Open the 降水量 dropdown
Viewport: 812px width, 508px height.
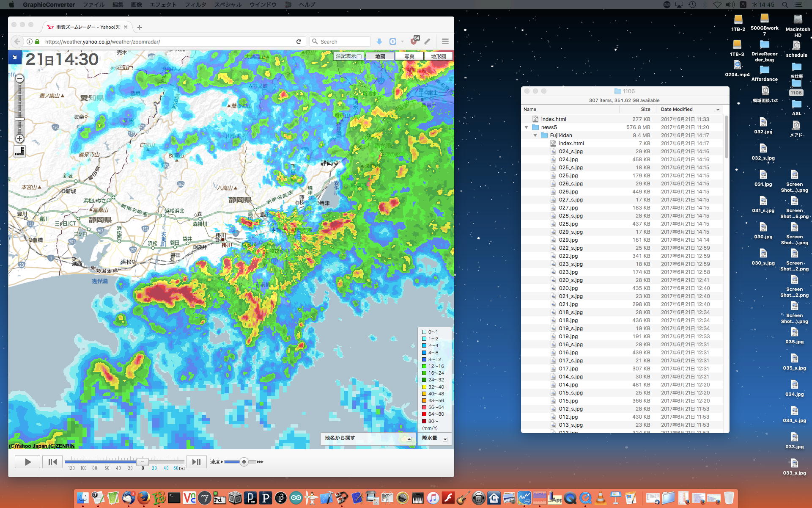click(x=445, y=439)
